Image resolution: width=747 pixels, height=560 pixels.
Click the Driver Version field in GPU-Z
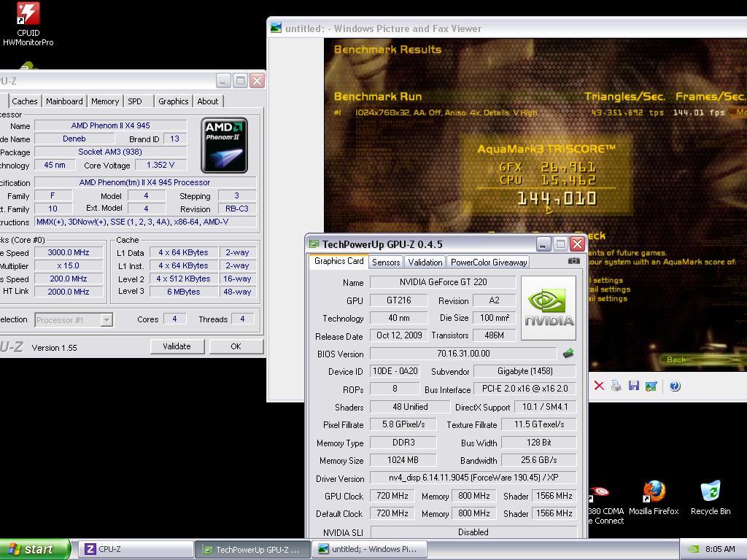(473, 478)
